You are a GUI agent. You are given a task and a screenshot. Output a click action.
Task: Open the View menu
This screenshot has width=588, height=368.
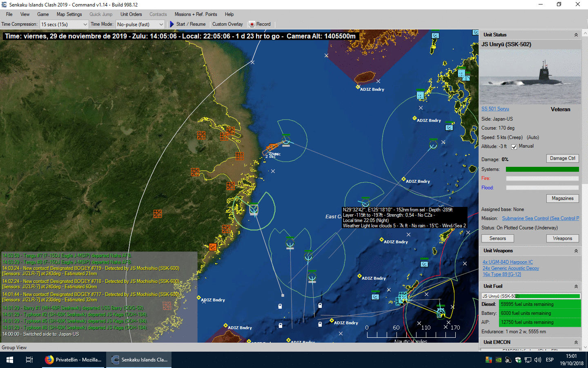point(25,14)
